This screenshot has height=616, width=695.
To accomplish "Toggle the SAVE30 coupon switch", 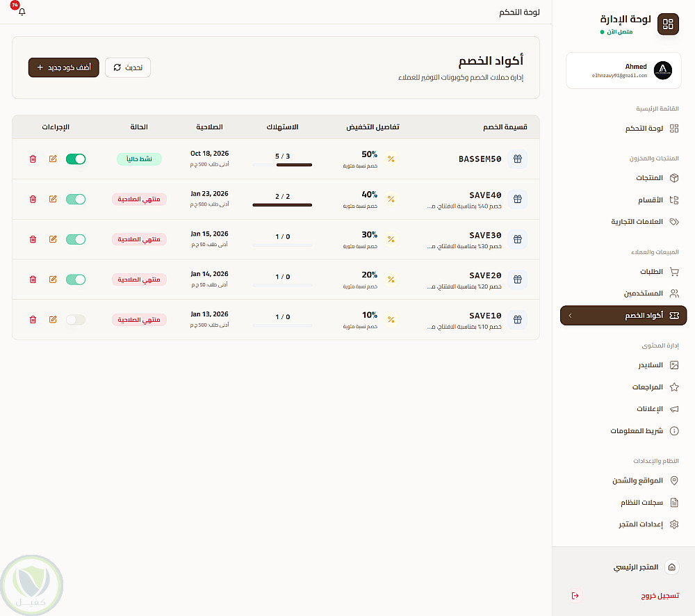I will coord(76,239).
